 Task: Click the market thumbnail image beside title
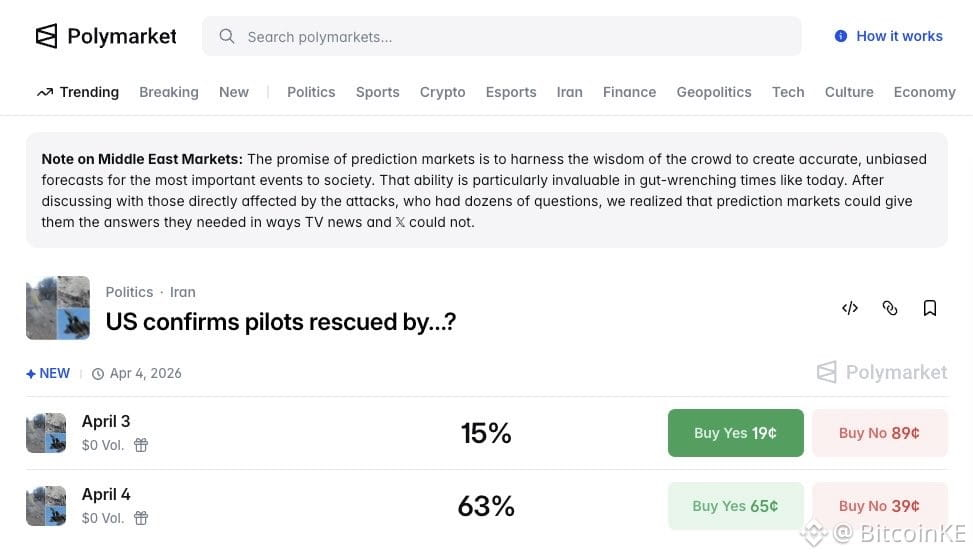pyautogui.click(x=58, y=308)
